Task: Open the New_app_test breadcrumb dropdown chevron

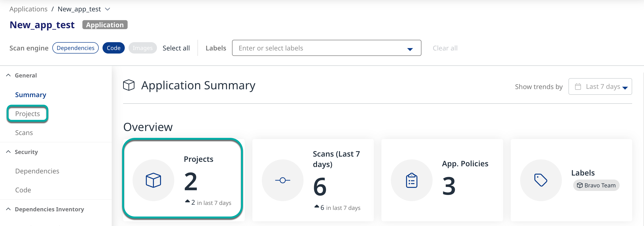Action: coord(107,9)
